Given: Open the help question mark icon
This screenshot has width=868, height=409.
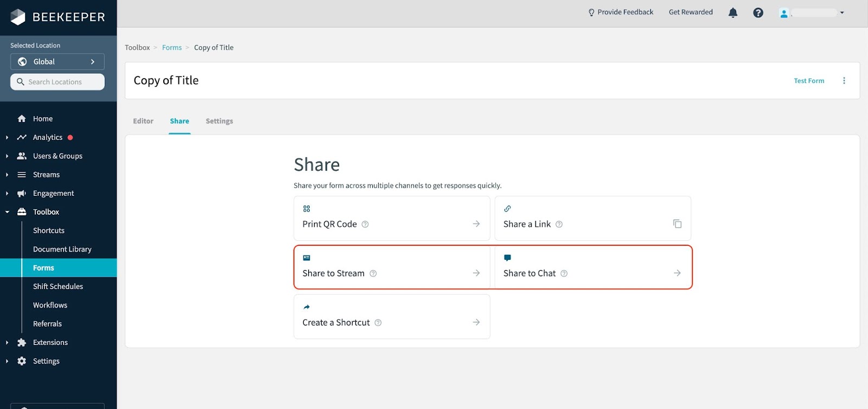Looking at the screenshot, I should pyautogui.click(x=758, y=12).
